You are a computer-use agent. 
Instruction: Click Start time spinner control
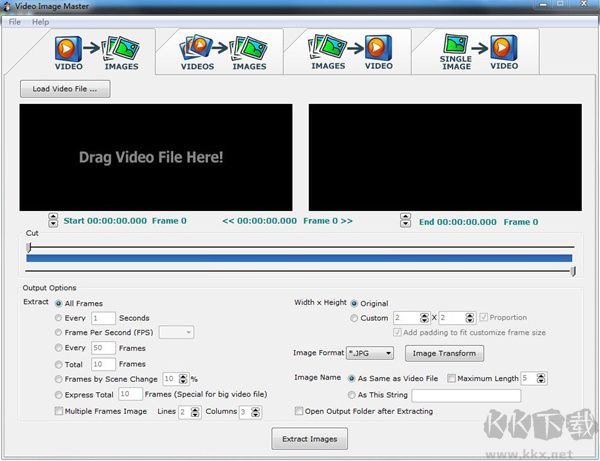pyautogui.click(x=53, y=220)
